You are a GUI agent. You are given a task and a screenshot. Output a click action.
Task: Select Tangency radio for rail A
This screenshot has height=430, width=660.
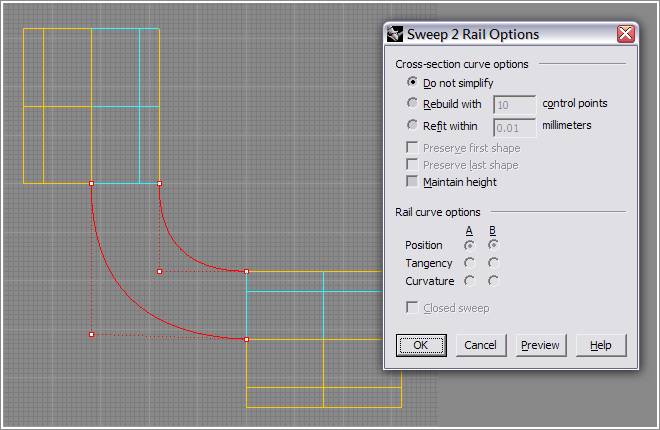click(469, 263)
